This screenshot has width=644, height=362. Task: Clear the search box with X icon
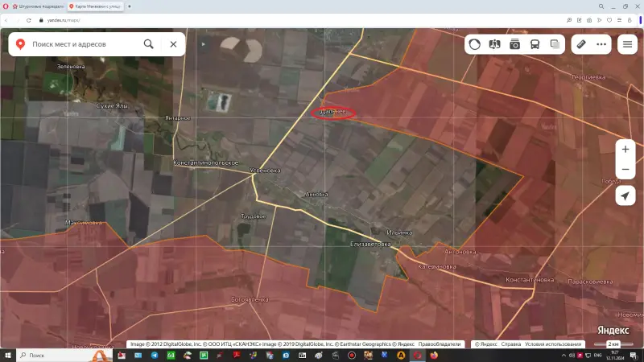(173, 44)
